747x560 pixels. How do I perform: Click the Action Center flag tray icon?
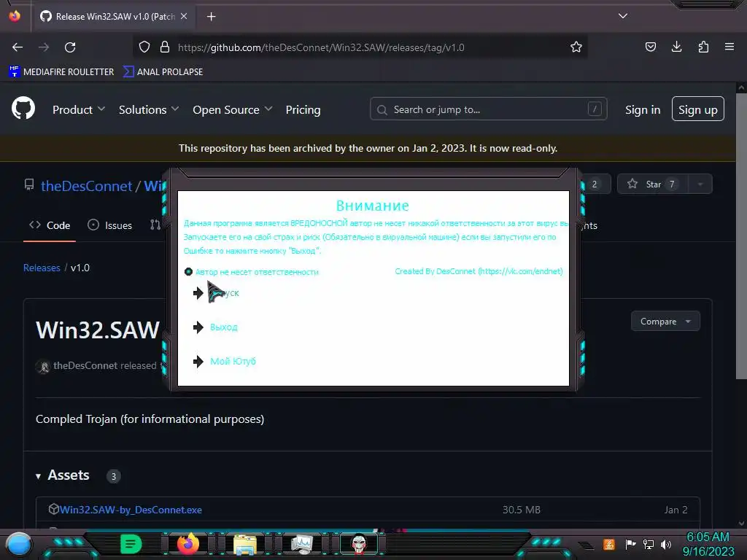pos(630,544)
